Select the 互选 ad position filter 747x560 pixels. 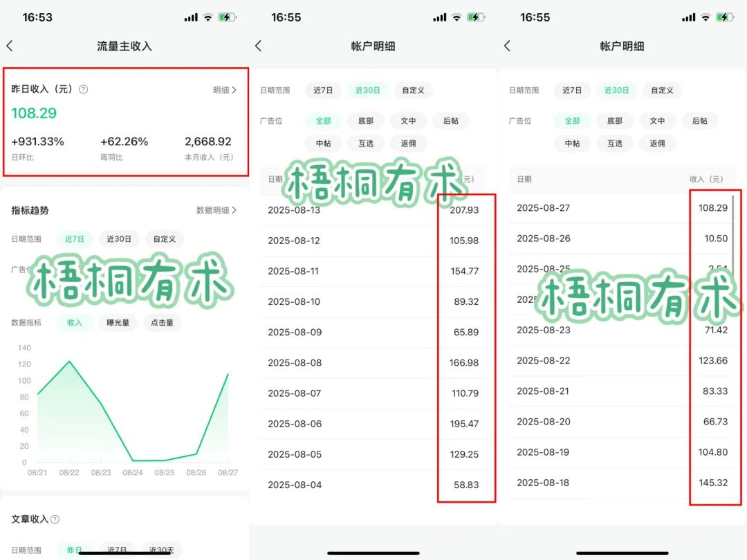[366, 143]
